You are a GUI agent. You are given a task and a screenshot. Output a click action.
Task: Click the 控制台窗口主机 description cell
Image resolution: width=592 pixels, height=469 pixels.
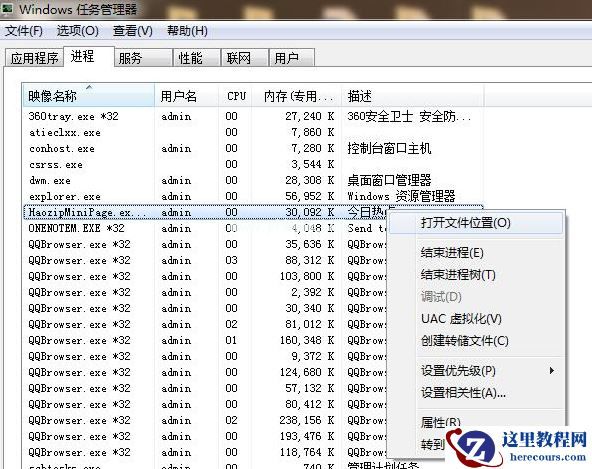pos(389,148)
